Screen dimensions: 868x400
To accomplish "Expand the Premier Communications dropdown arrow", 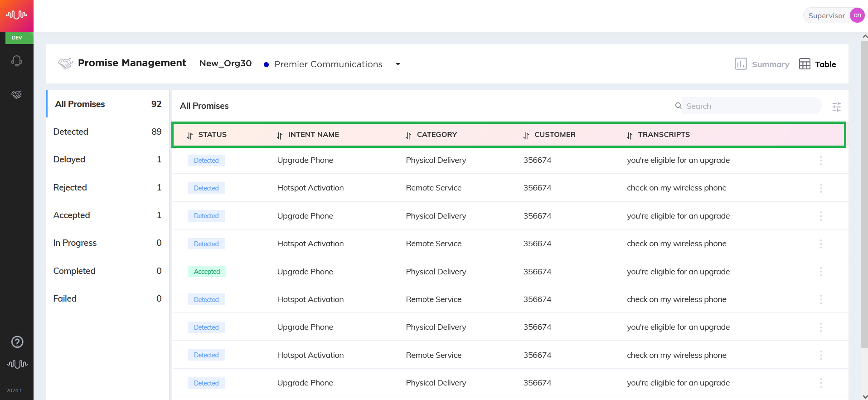I will [x=398, y=64].
